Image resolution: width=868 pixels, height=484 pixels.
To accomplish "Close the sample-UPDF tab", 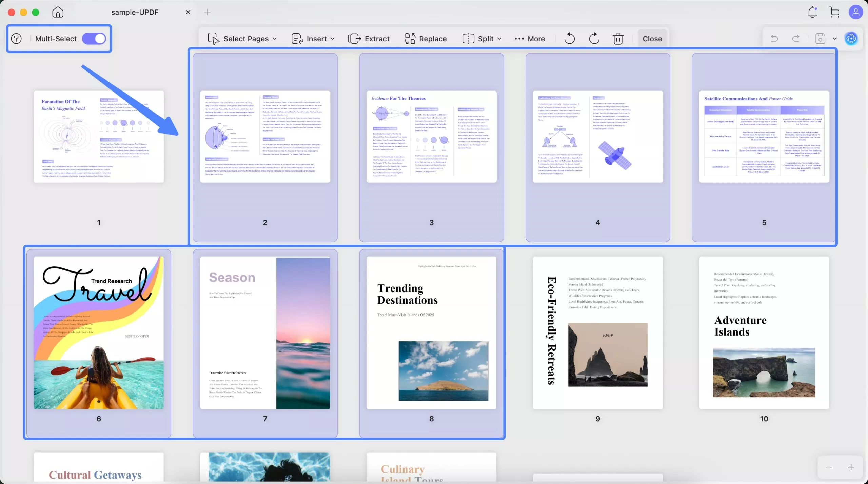I will tap(188, 12).
